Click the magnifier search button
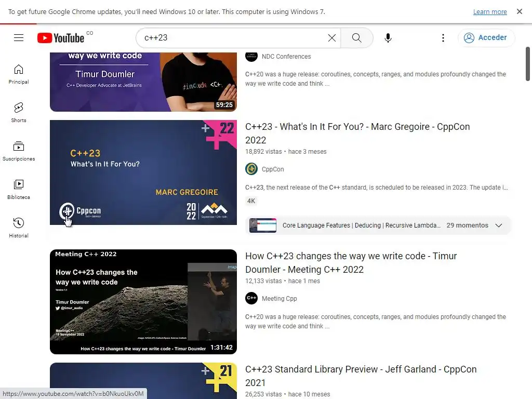The image size is (532, 399). [x=356, y=37]
